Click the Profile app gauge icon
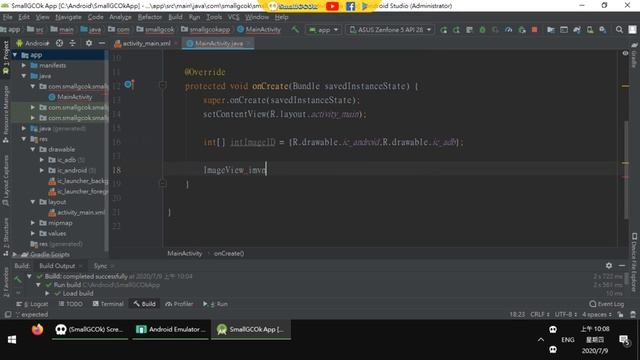Viewport: 640px width, 360px height. [509, 30]
